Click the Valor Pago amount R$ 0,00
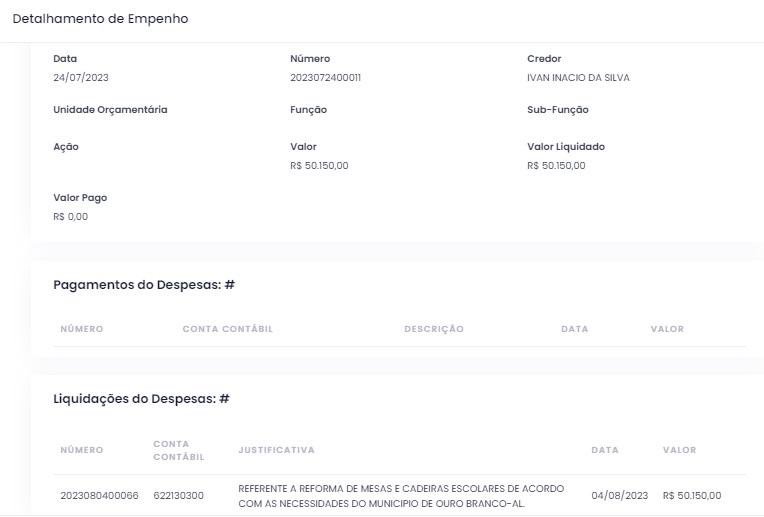This screenshot has height=517, width=764. click(x=70, y=217)
